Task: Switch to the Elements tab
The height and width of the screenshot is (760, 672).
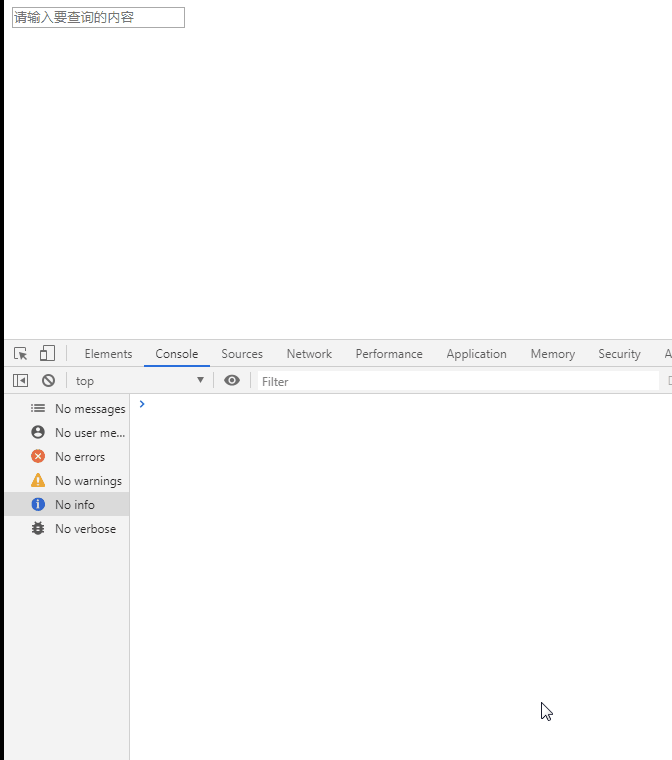Action: click(x=108, y=354)
